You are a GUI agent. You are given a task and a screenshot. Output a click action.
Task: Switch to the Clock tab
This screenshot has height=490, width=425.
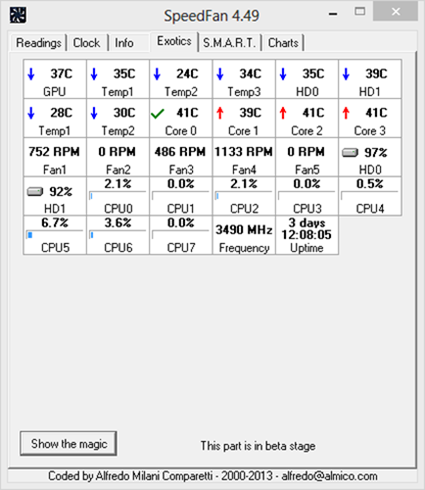pyautogui.click(x=87, y=43)
